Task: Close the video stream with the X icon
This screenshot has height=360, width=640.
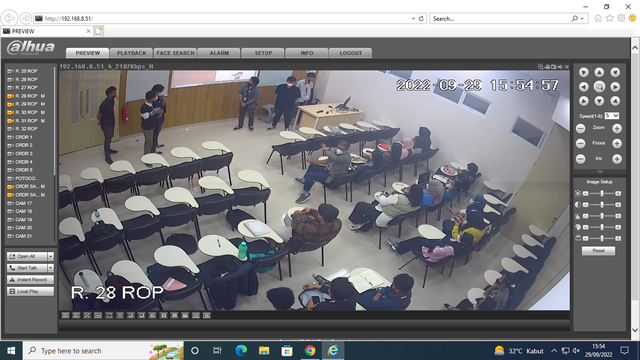Action: pyautogui.click(x=567, y=67)
